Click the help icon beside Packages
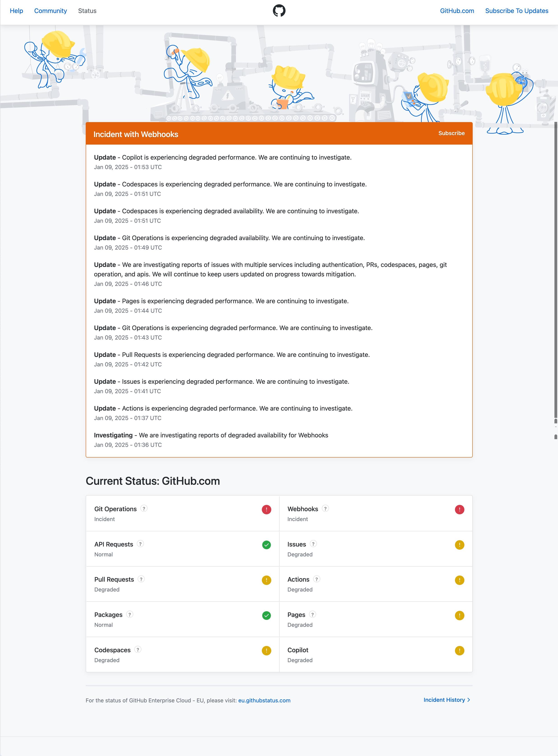558x756 pixels. point(130,614)
